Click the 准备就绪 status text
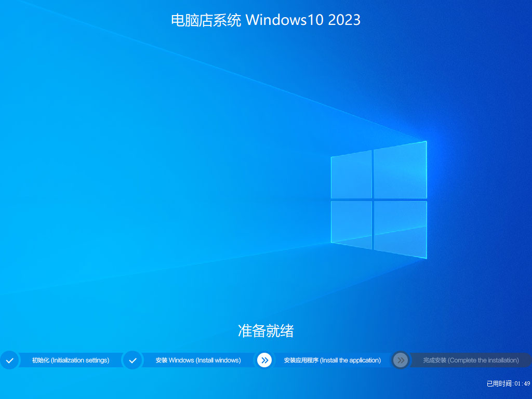This screenshot has width=532, height=399. point(265,331)
